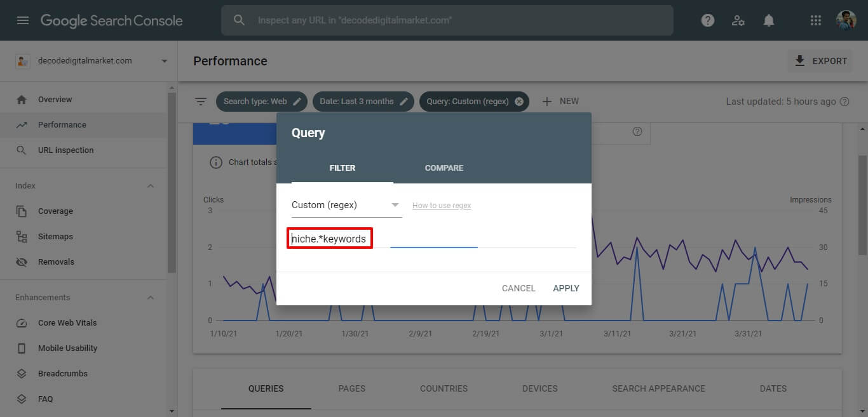Image resolution: width=868 pixels, height=417 pixels.
Task: Click the sidebar scrollbar
Action: [x=172, y=182]
